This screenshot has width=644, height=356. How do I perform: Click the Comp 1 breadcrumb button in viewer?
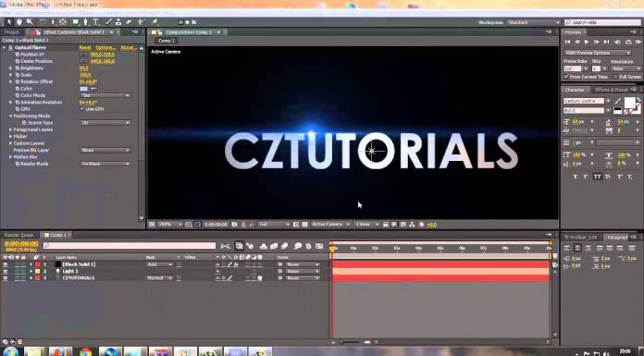click(167, 41)
